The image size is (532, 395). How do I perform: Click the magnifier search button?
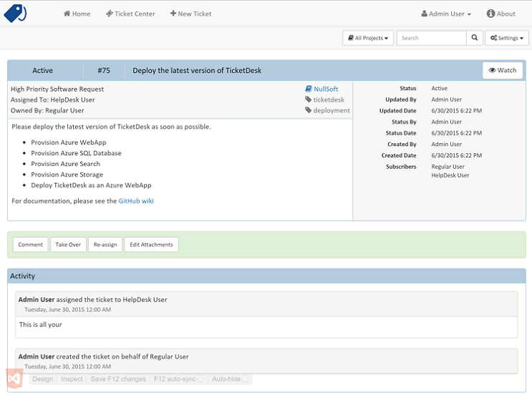click(475, 38)
